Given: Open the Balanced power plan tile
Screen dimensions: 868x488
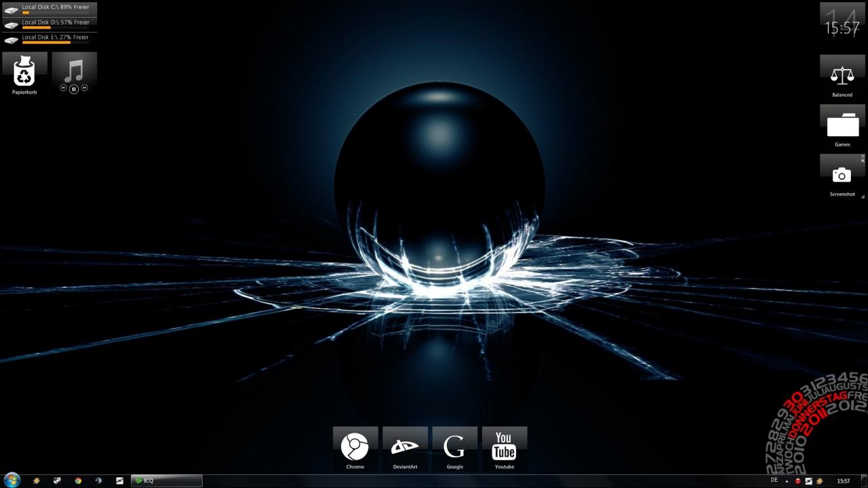Looking at the screenshot, I should 842,76.
